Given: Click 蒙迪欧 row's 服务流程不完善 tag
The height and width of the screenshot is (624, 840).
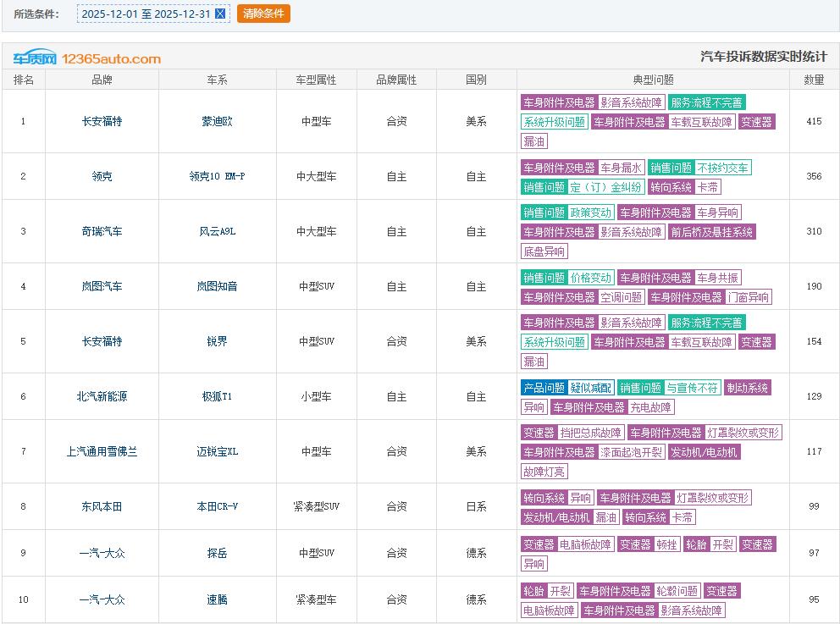Looking at the screenshot, I should (x=706, y=102).
